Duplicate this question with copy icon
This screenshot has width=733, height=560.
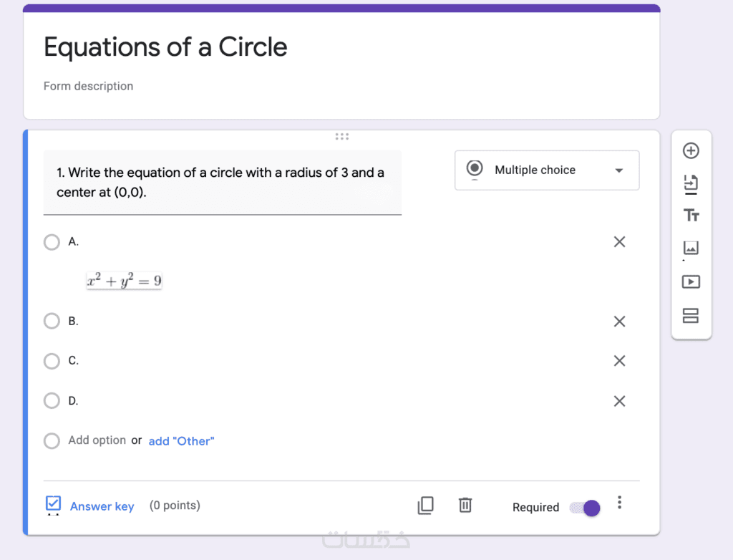click(x=425, y=506)
